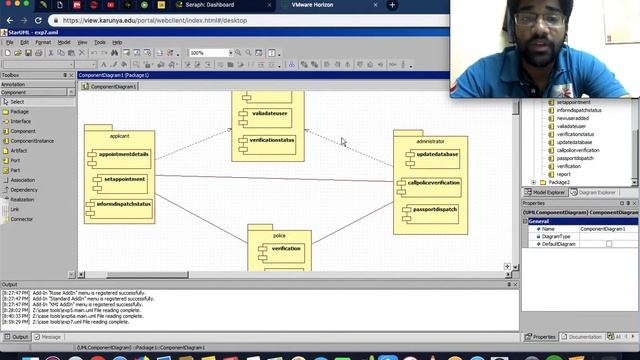The width and height of the screenshot is (640, 360).
Task: Switch to the Message tab
Action: 48,337
